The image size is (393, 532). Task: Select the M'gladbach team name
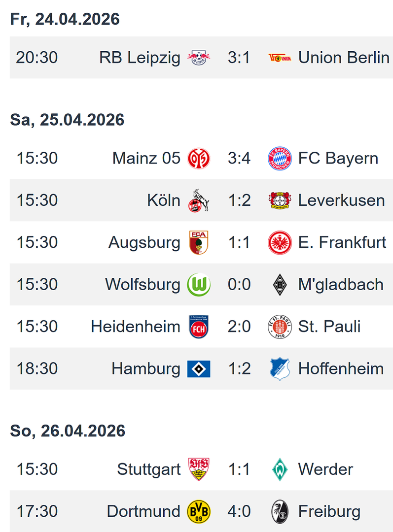(x=341, y=285)
